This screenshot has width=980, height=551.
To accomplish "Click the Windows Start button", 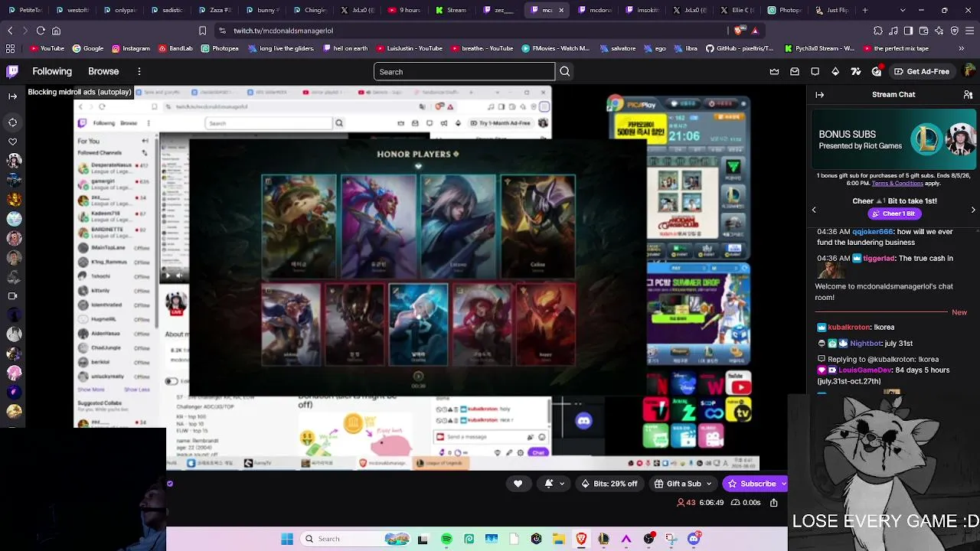I will [287, 539].
